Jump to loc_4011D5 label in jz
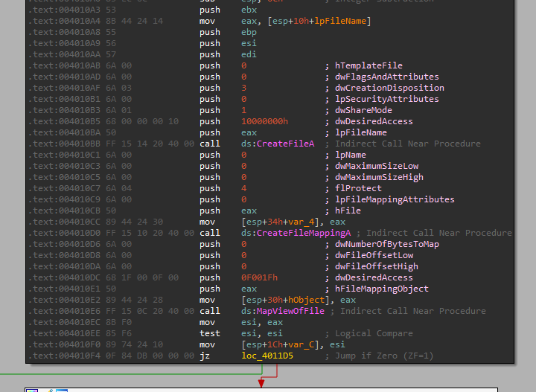The width and height of the screenshot is (536, 392). click(268, 356)
